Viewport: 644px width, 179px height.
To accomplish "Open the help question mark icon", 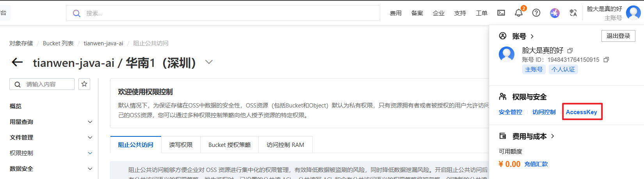I will coord(536,13).
